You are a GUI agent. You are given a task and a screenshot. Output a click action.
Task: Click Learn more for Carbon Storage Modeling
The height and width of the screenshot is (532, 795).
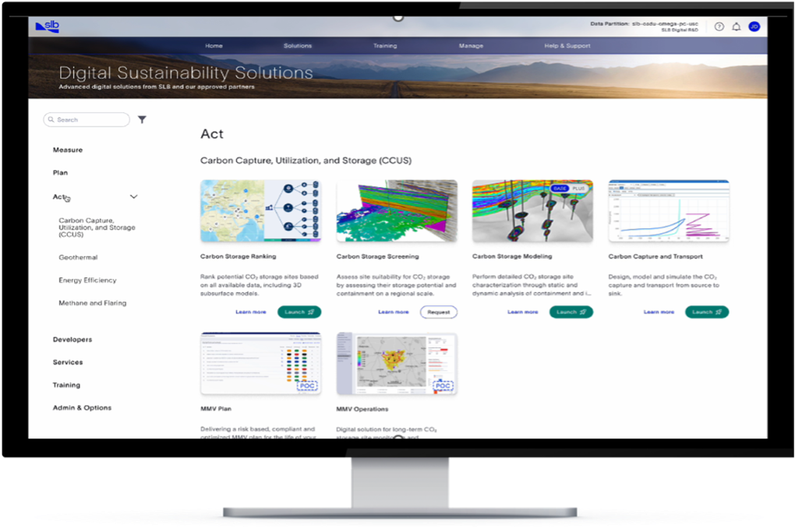[x=523, y=312]
